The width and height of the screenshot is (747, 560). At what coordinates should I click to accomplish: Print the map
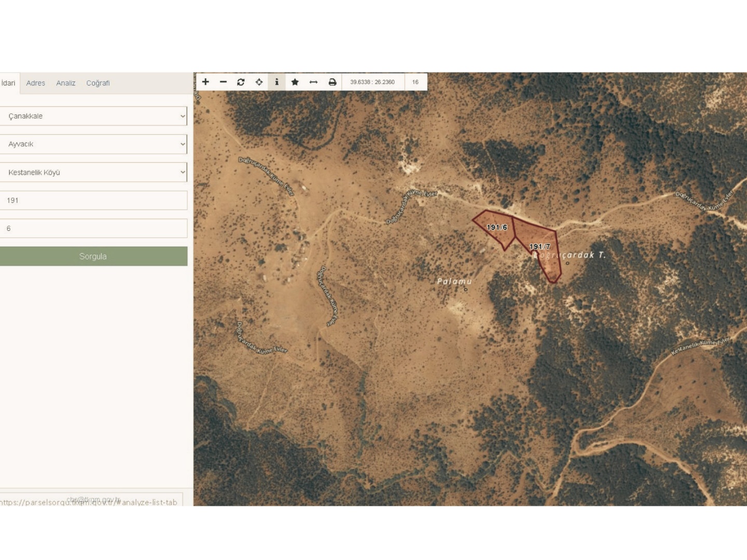(332, 82)
